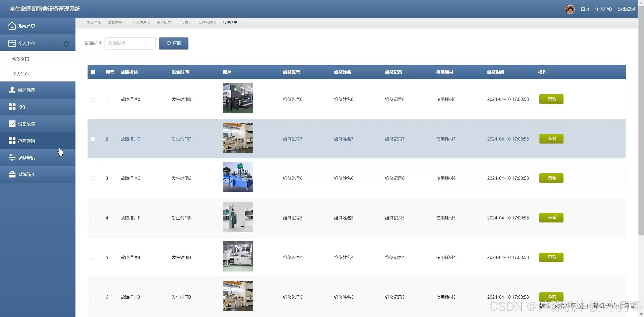Close the 修改密码 tab with its X
Viewport: 644px width, 317px height.
click(124, 23)
